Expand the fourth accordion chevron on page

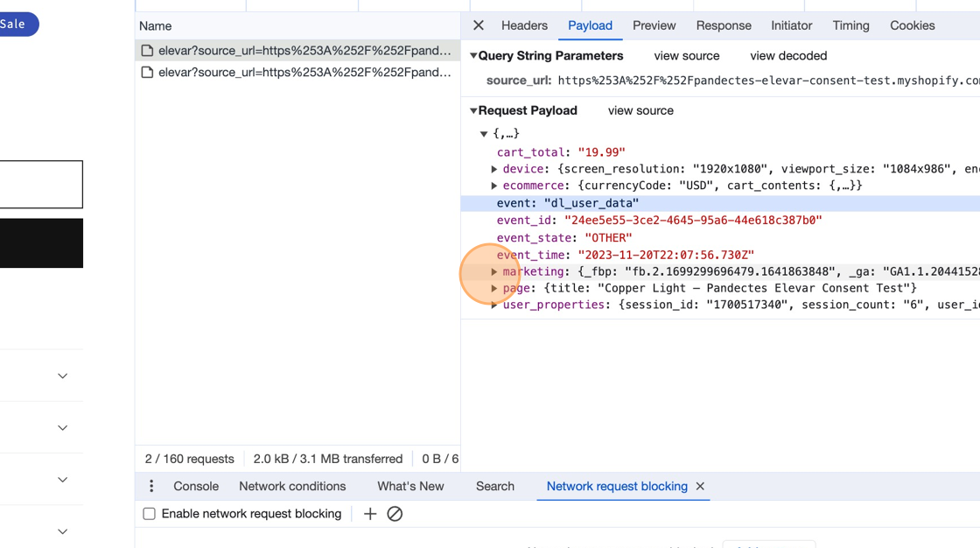point(62,531)
